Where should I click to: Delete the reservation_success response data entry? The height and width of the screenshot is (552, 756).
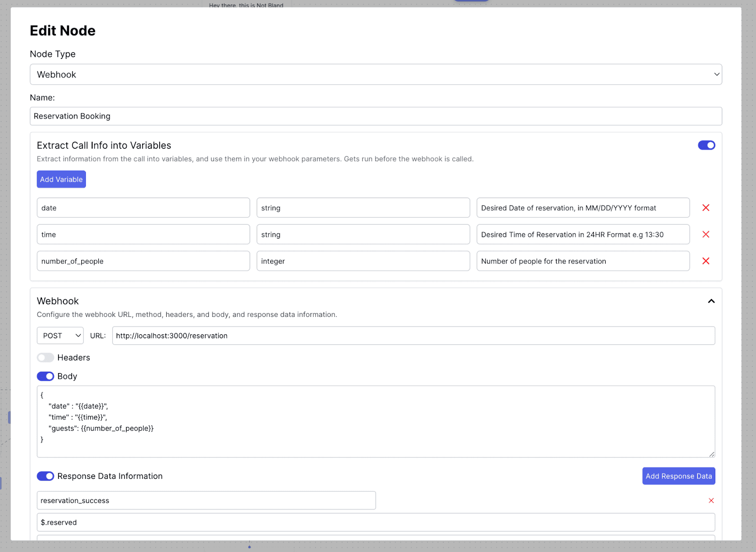click(711, 501)
